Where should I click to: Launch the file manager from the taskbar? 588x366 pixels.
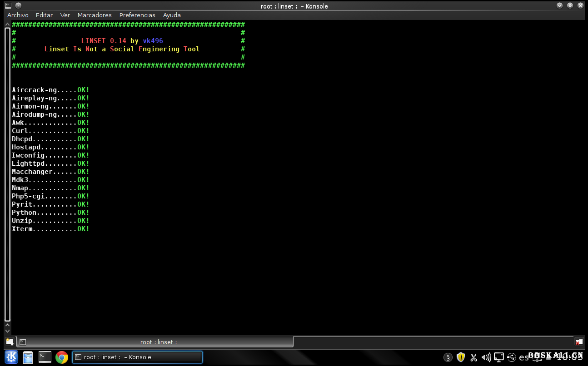[28, 357]
